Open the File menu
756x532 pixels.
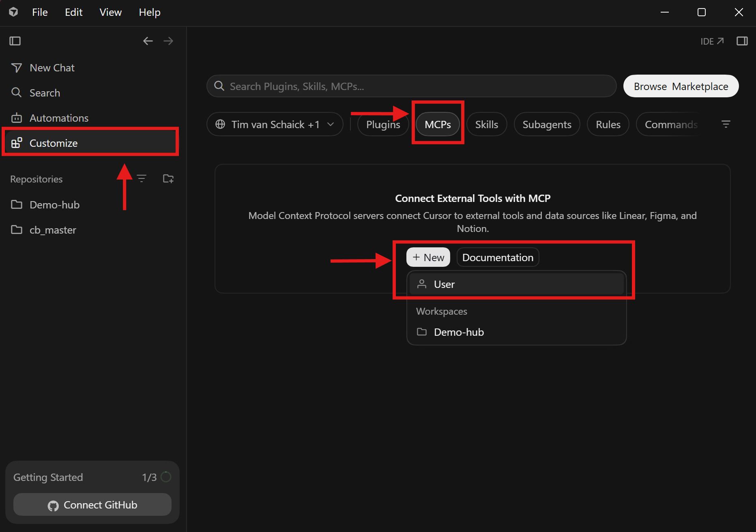tap(40, 12)
